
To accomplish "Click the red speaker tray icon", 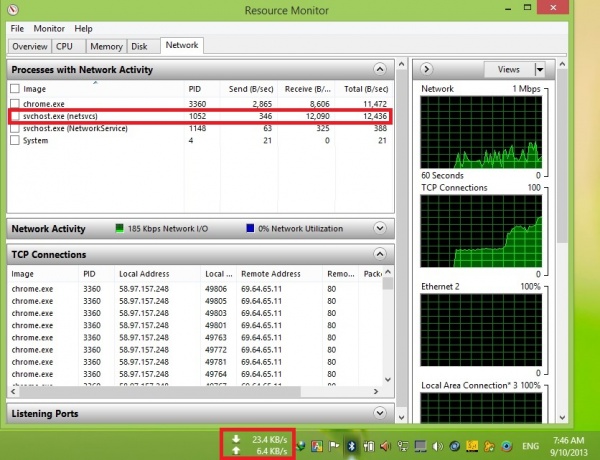I will coord(385,445).
